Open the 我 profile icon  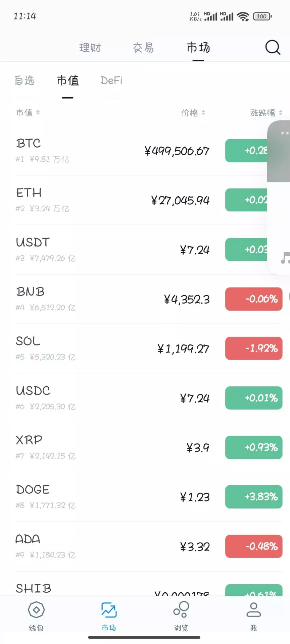coord(254,610)
